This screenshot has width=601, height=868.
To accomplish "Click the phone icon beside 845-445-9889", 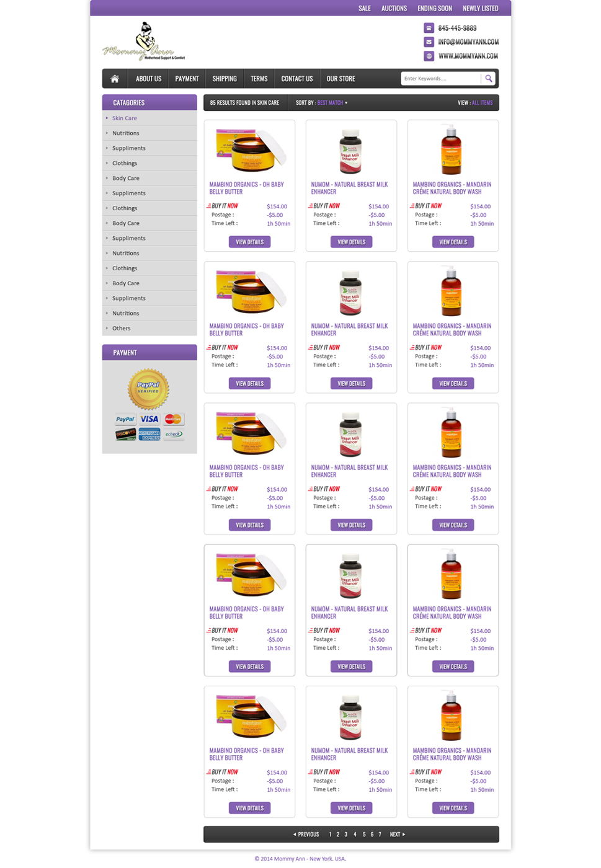I will pyautogui.click(x=429, y=28).
